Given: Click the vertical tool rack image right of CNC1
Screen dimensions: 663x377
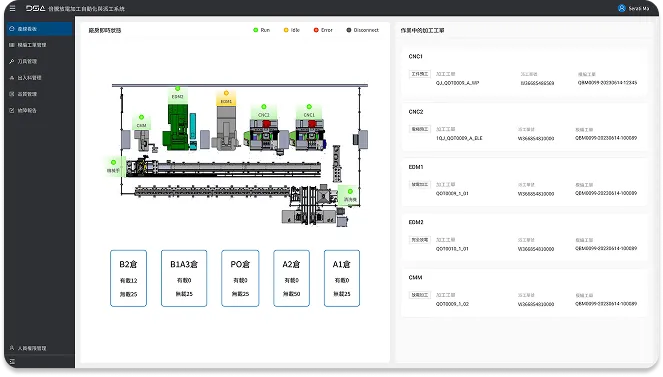Looking at the screenshot, I should pyautogui.click(x=337, y=163).
